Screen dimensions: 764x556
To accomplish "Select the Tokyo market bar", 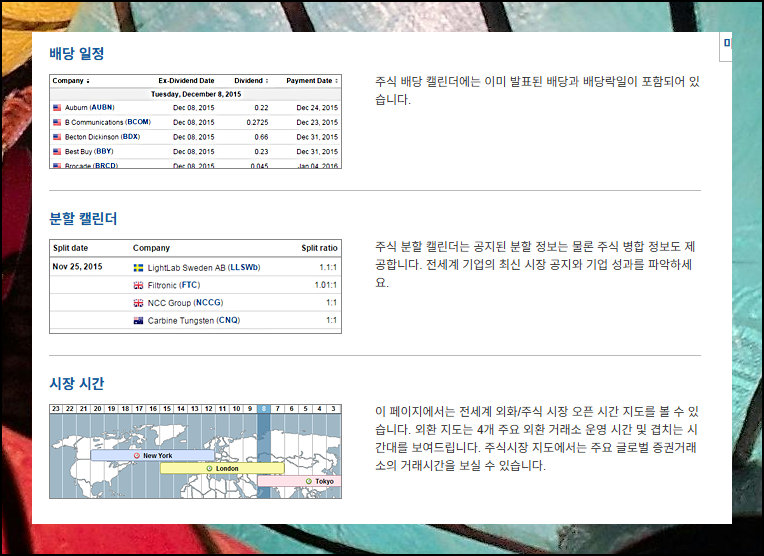I will 299,481.
